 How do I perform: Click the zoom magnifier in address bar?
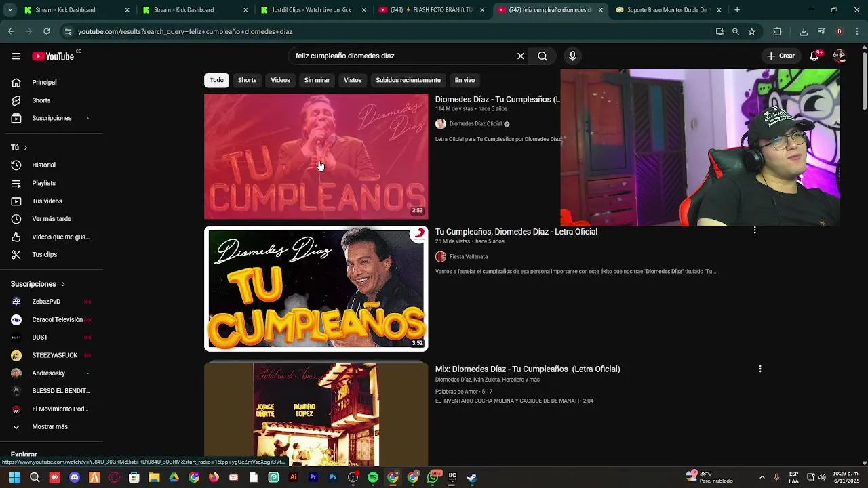coord(735,31)
